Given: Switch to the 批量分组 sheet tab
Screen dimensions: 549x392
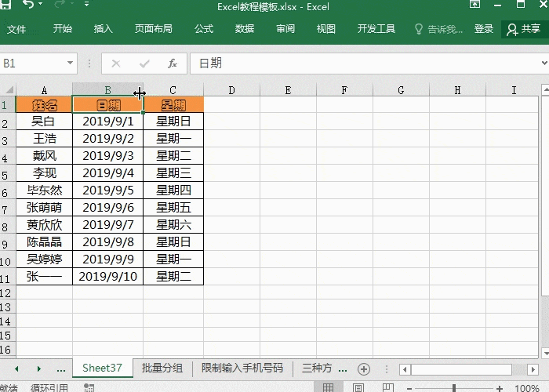Looking at the screenshot, I should pos(162,368).
